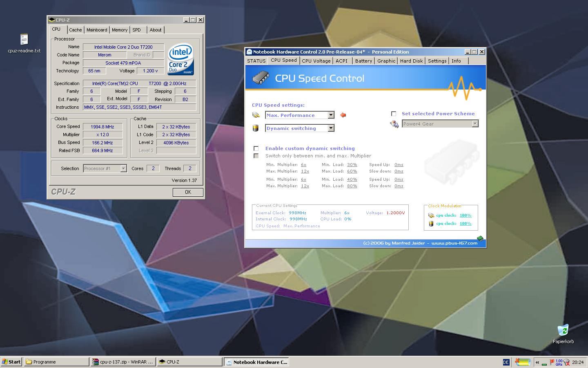This screenshot has width=588, height=368.
Task: Click the CPU-Z title bar chip icon
Action: (51, 20)
